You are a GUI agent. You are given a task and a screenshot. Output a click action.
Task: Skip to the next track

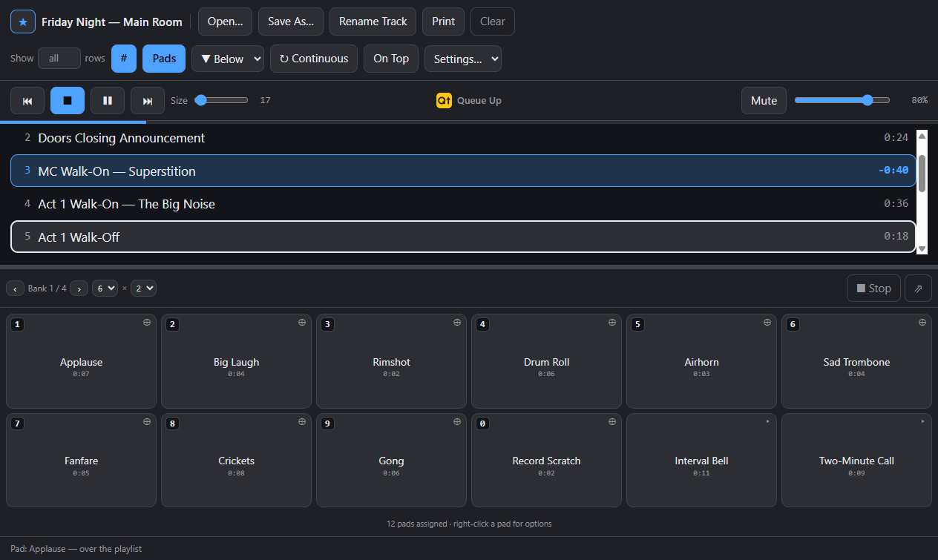coord(148,100)
